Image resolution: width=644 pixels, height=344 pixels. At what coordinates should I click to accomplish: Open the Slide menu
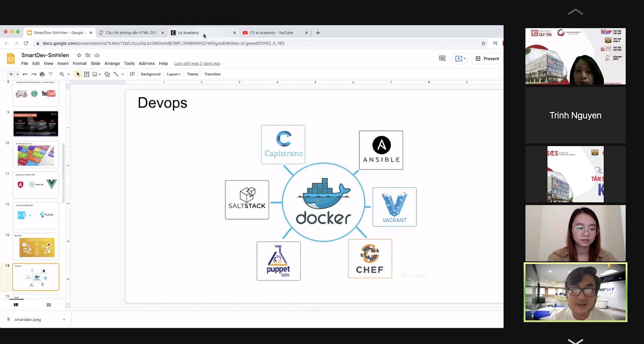[x=95, y=64]
